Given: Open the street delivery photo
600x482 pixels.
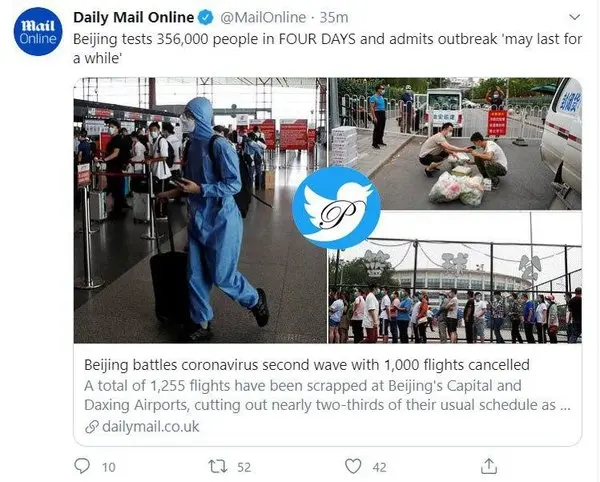Looking at the screenshot, I should 455,144.
